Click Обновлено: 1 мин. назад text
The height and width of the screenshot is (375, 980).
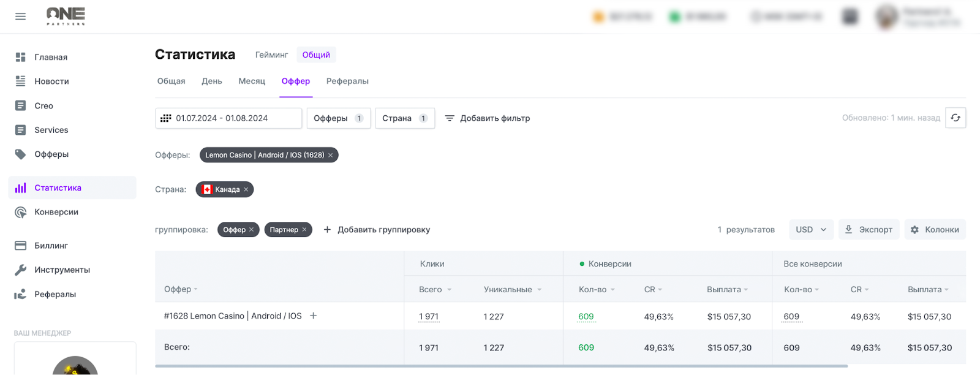891,118
